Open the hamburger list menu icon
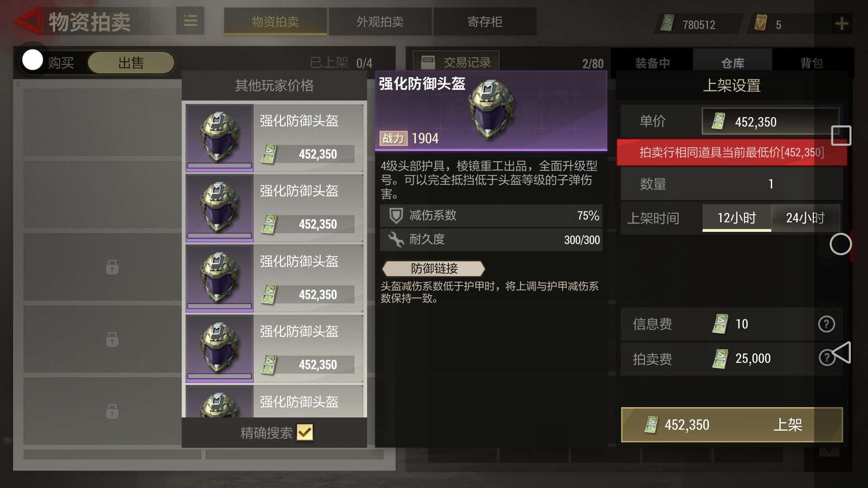This screenshot has width=868, height=488. click(190, 21)
